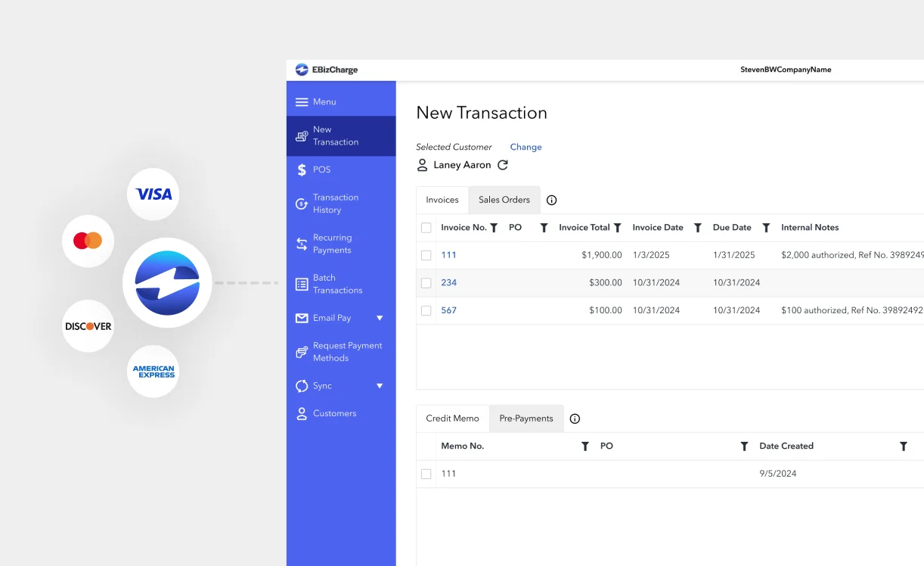
Task: Click info icon beside Pre-Payments tab
Action: [x=575, y=418]
